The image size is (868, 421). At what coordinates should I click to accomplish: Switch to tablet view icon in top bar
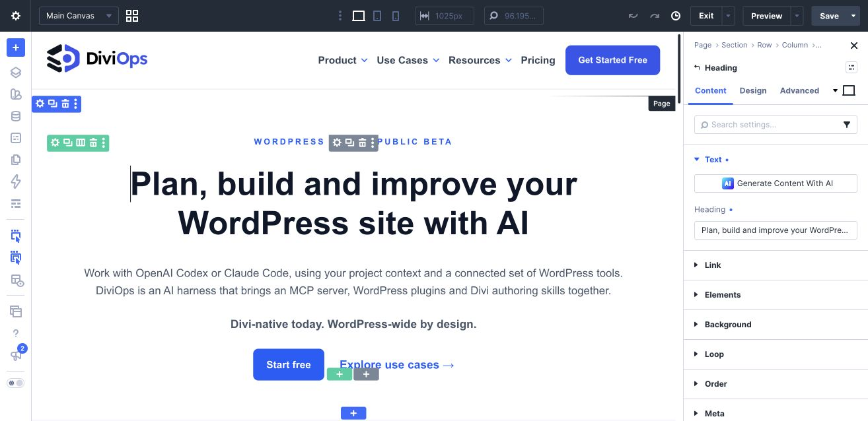pyautogui.click(x=377, y=16)
